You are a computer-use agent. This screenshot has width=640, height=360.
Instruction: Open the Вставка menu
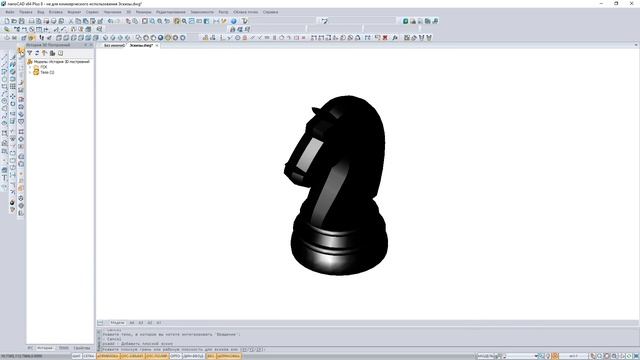tap(56, 12)
